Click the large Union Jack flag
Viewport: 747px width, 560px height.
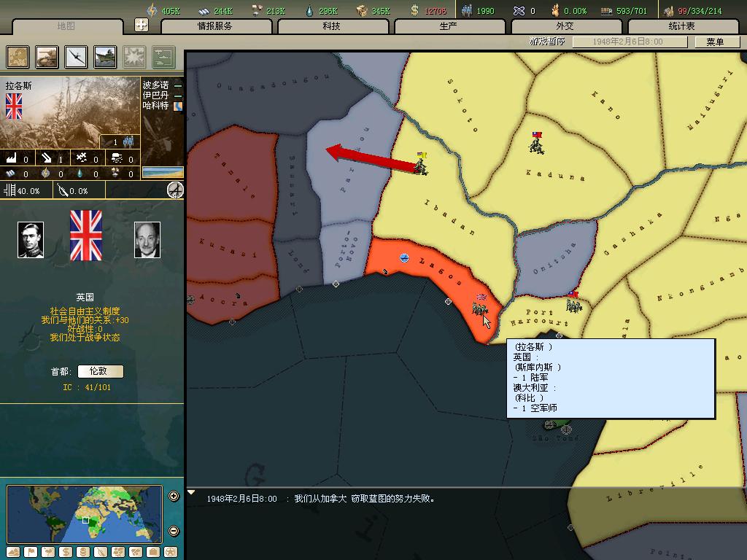tap(86, 236)
